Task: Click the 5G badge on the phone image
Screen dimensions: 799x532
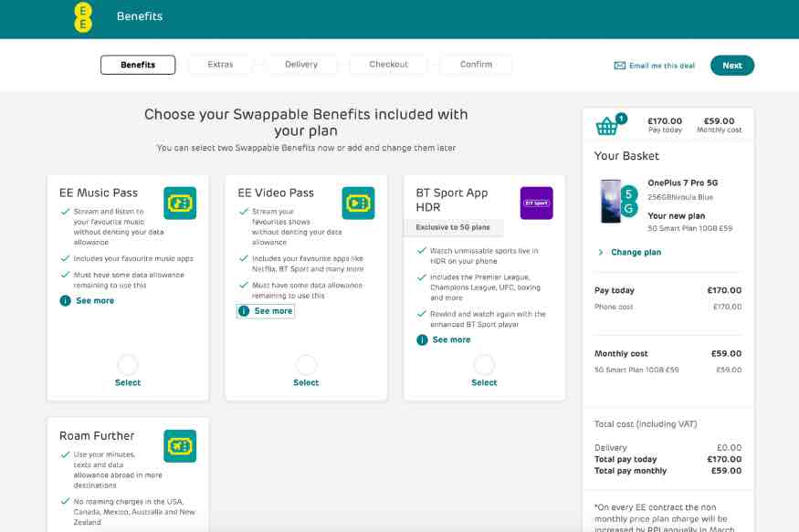Action: tap(629, 201)
